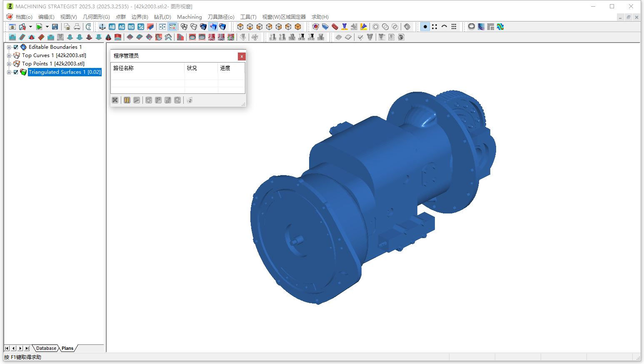Click the anchor down-arrow toolbar icon
Screen dimensions: 644x364
coord(102,26)
